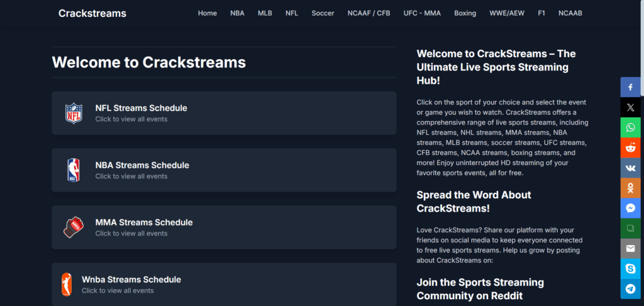Select the F1 navigation item
This screenshot has width=644, height=306.
(541, 13)
